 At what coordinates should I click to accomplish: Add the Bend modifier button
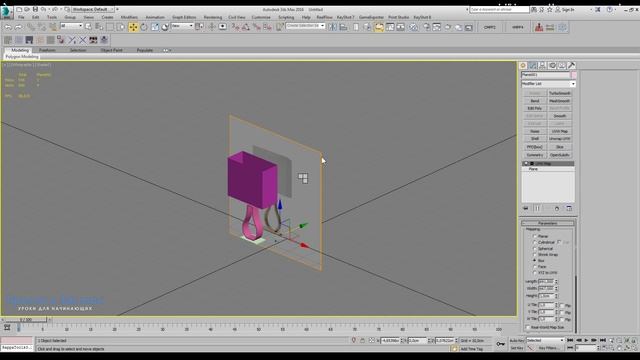[x=535, y=101]
